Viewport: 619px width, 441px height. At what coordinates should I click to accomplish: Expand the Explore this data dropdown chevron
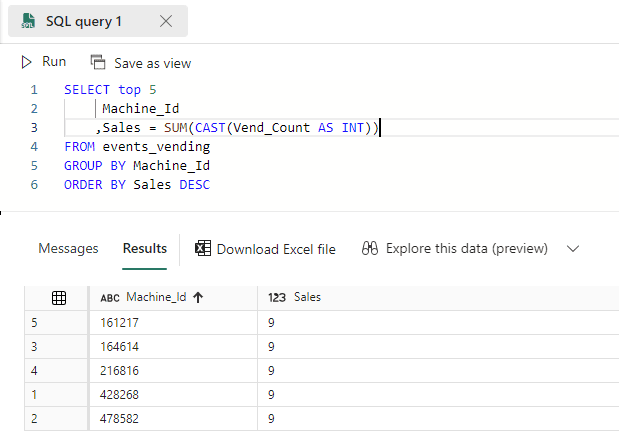pos(573,249)
